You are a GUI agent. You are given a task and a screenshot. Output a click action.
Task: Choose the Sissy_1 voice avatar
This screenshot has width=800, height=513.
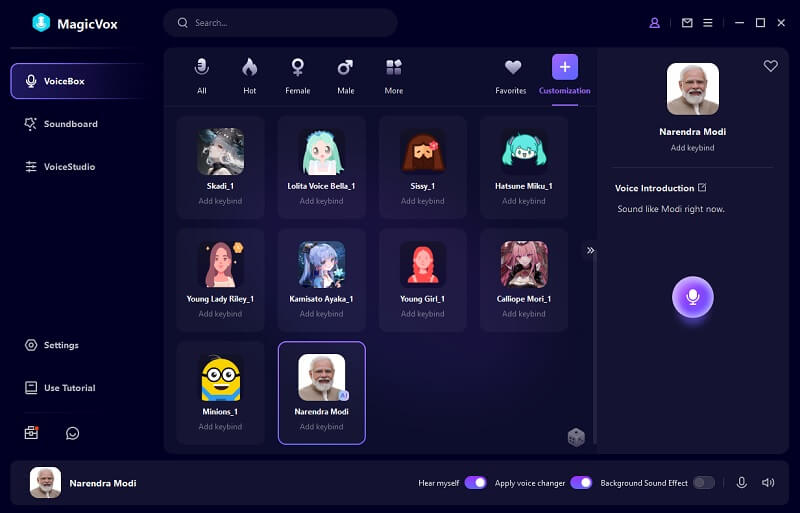[x=422, y=152]
